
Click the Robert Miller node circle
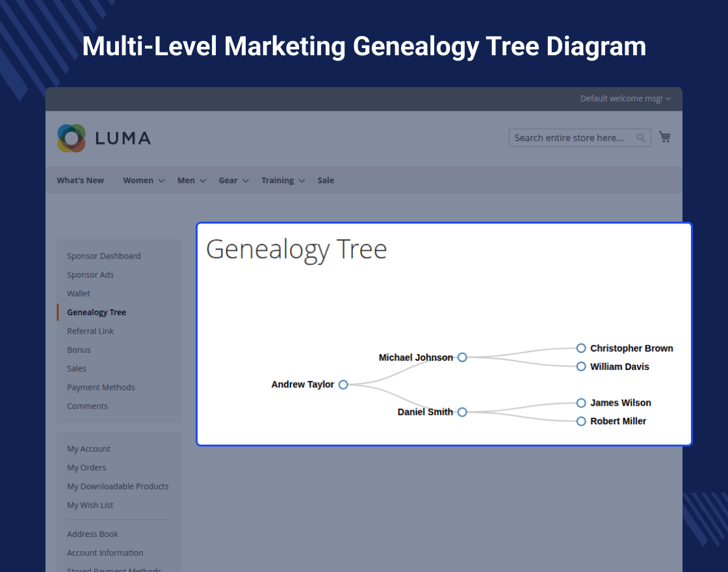click(581, 421)
